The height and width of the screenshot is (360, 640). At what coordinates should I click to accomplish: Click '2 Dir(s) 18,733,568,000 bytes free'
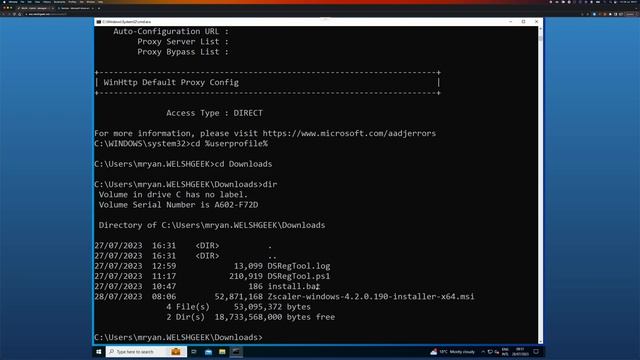(x=251, y=317)
